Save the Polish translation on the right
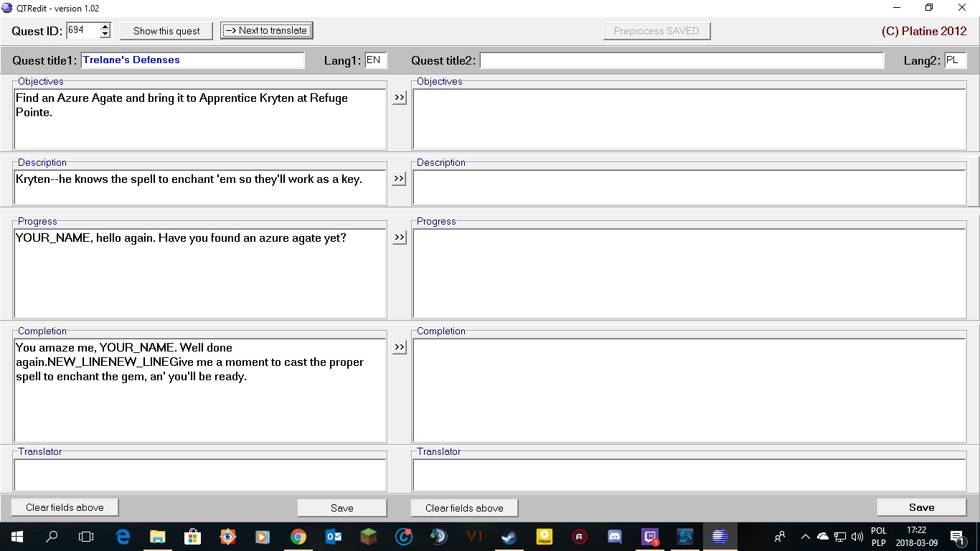The width and height of the screenshot is (980, 551). click(x=921, y=508)
